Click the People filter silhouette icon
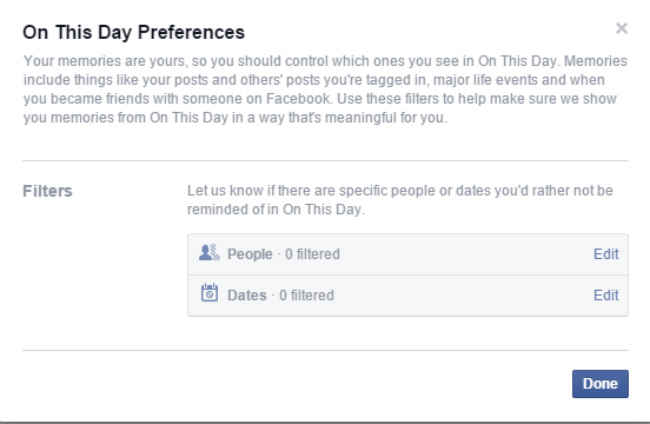 tap(209, 252)
